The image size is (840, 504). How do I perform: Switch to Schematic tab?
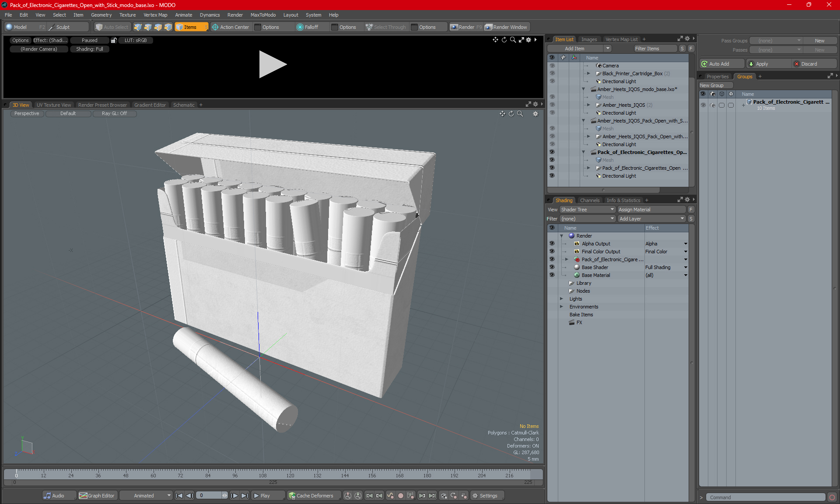[x=184, y=105]
